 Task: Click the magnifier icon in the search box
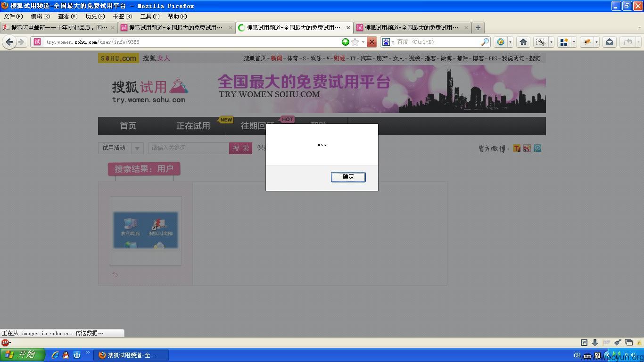point(485,42)
